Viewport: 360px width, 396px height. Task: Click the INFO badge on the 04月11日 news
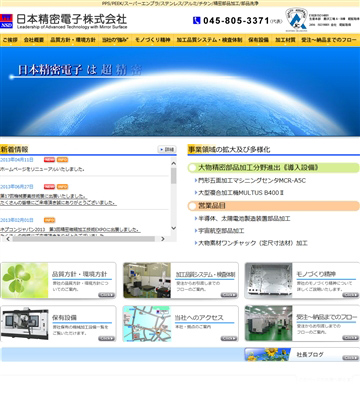pyautogui.click(x=62, y=160)
